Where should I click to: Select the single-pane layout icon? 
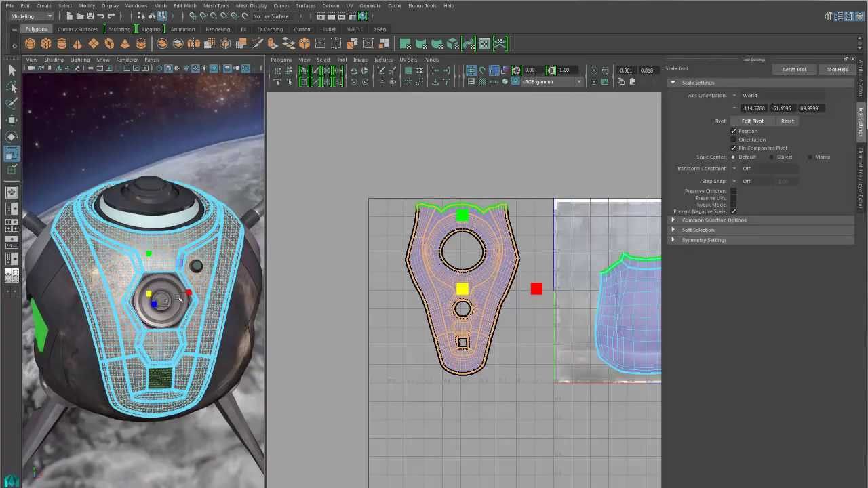12,192
